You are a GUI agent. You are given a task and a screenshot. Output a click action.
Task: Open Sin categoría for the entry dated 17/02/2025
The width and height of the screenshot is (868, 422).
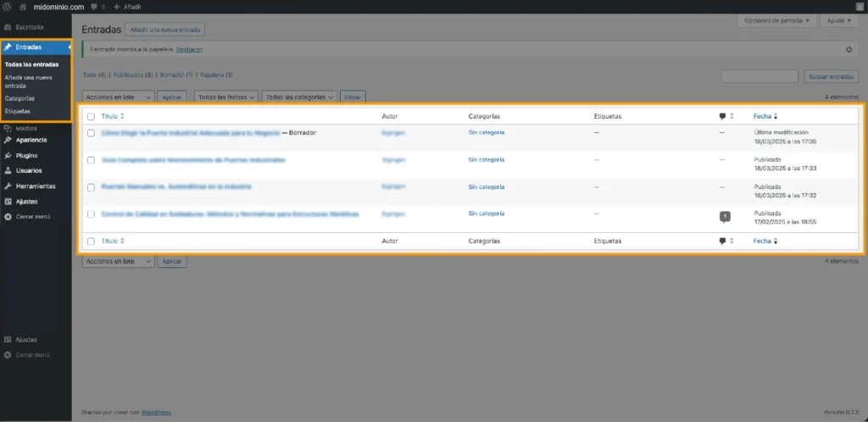click(486, 214)
